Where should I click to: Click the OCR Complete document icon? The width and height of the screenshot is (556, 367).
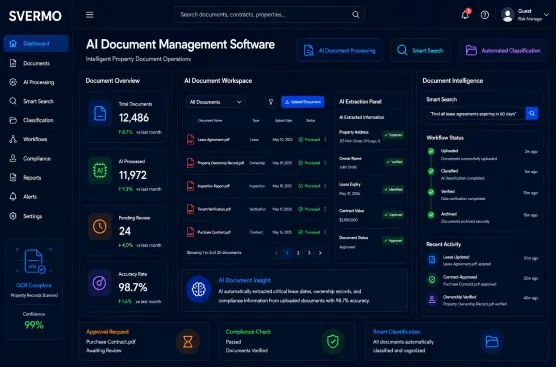click(34, 261)
